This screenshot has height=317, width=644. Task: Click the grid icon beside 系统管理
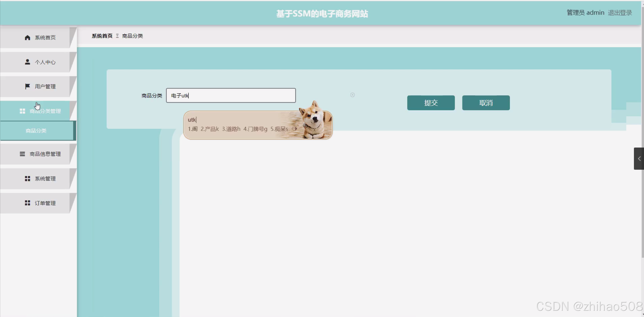click(x=27, y=179)
